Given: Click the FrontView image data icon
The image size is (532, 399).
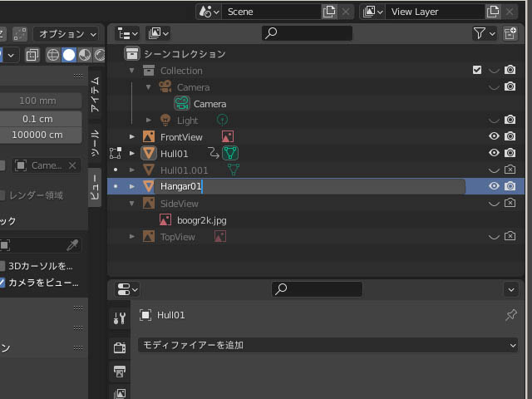Looking at the screenshot, I should pos(228,136).
